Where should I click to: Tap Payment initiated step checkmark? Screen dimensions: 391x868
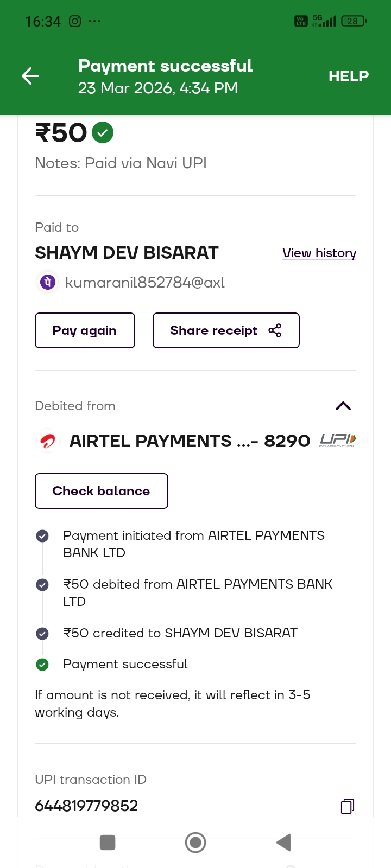tap(42, 536)
